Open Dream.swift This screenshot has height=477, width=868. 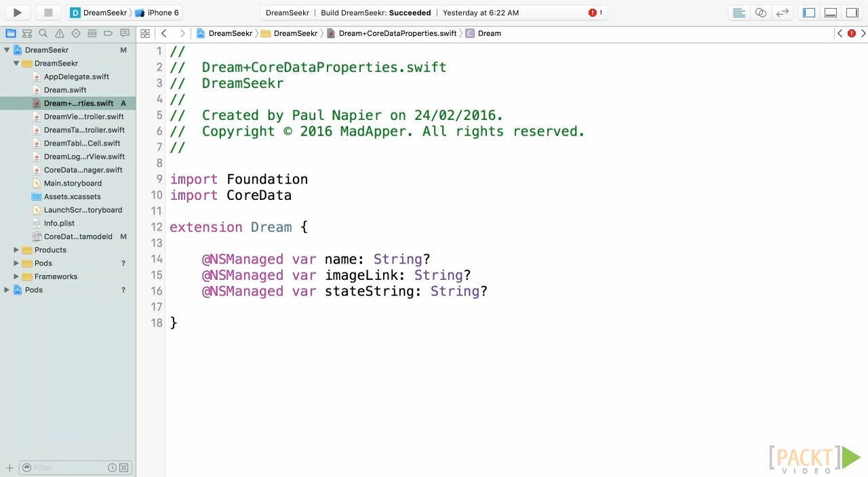pyautogui.click(x=68, y=90)
